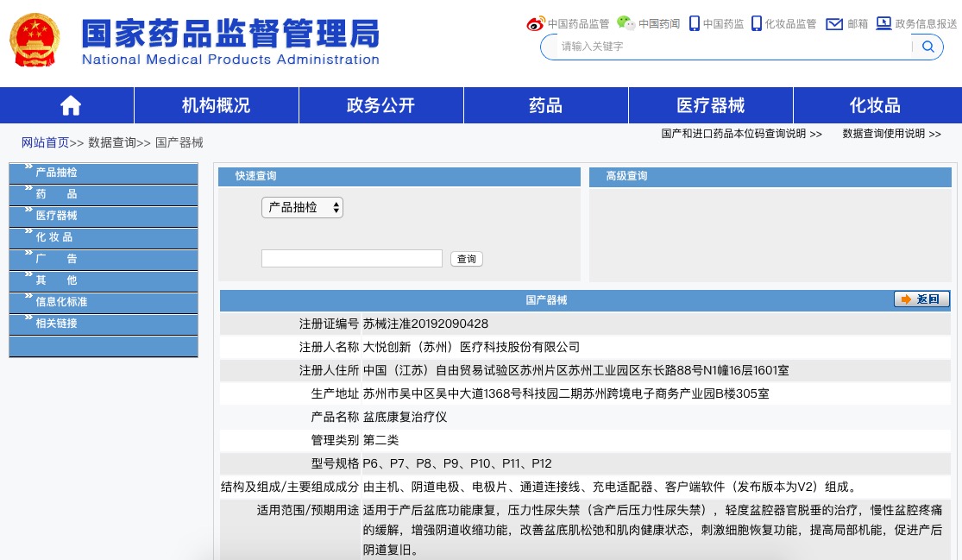Open the 中国药监 mobile icon
The height and width of the screenshot is (560, 962).
click(x=694, y=23)
